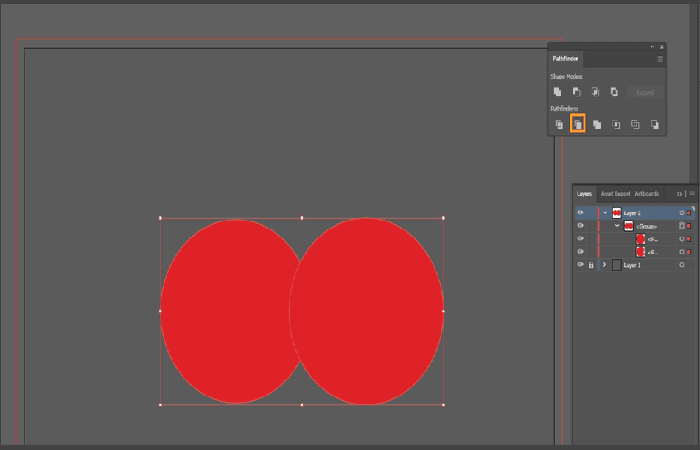Viewport: 700px width, 450px height.
Task: Click the empty Layer 1 thumbnail
Action: (x=617, y=265)
